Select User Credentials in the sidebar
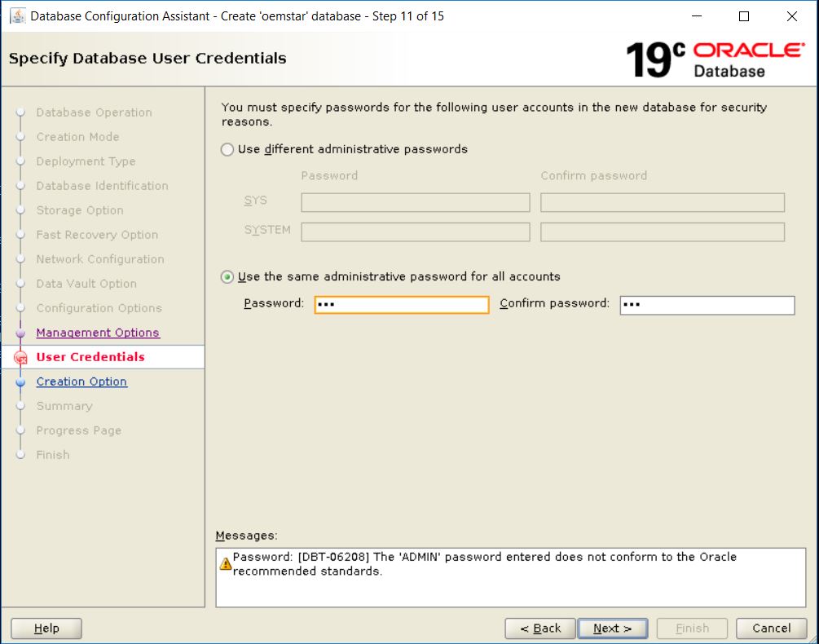The width and height of the screenshot is (819, 644). (x=90, y=357)
